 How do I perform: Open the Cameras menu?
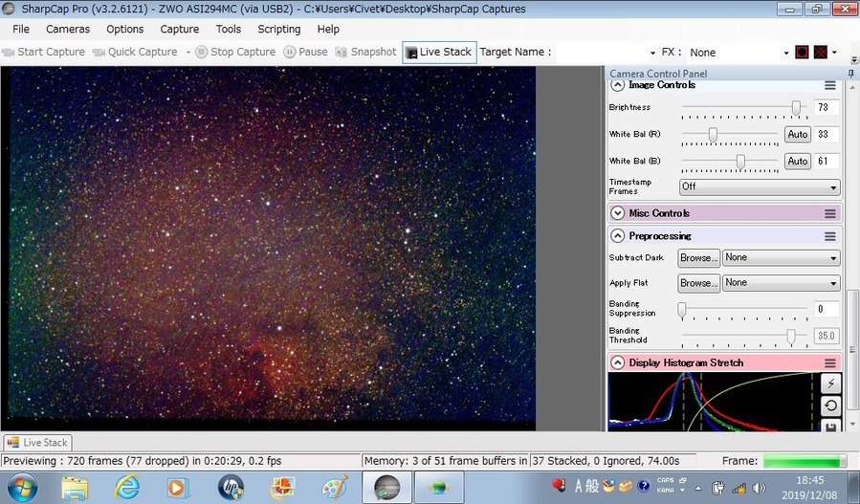pos(68,29)
